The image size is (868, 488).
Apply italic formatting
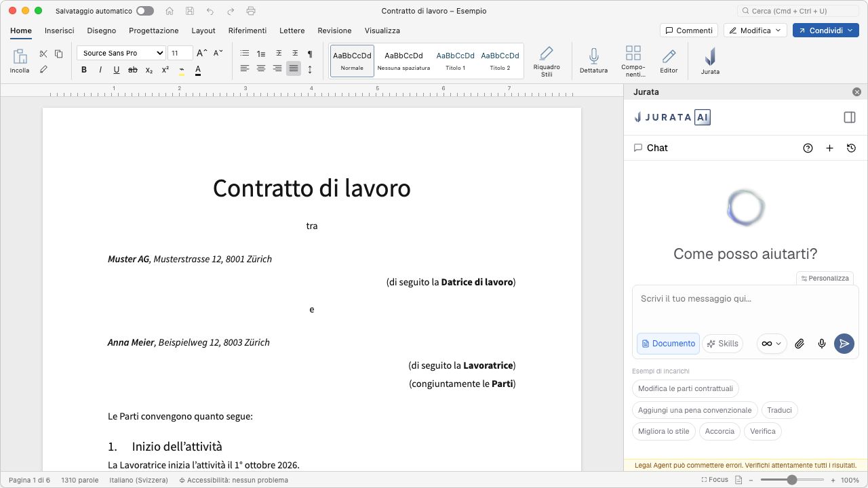coord(100,70)
